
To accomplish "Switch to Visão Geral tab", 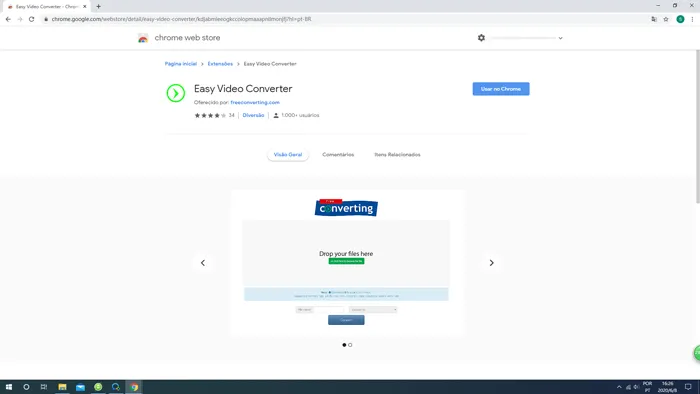I will [288, 154].
